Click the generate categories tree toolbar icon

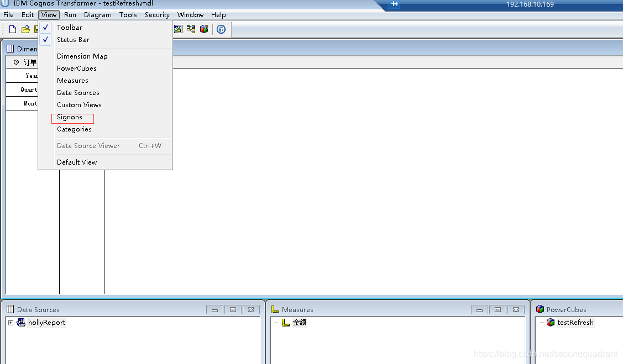pyautogui.click(x=191, y=29)
